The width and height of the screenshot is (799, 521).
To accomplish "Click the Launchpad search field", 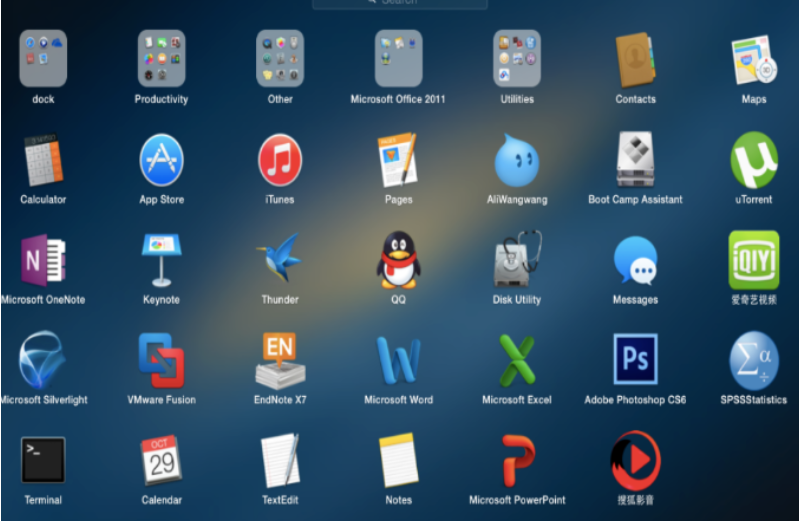I will 400,4.
